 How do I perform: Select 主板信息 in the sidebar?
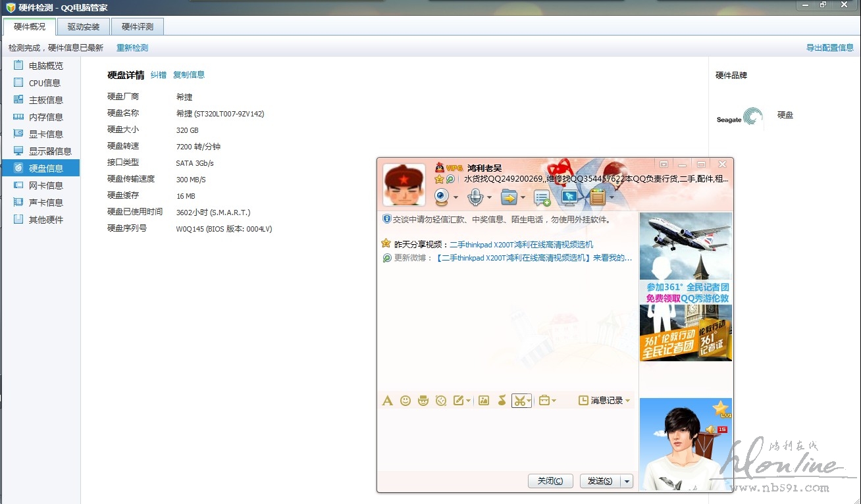(x=40, y=100)
